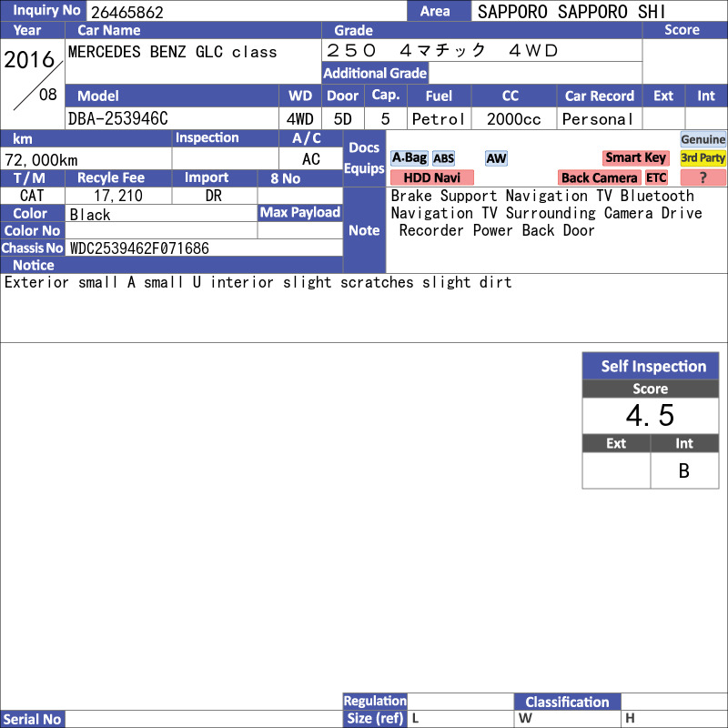Click the Recyle Fee header
728x728 pixels.
[118, 177]
